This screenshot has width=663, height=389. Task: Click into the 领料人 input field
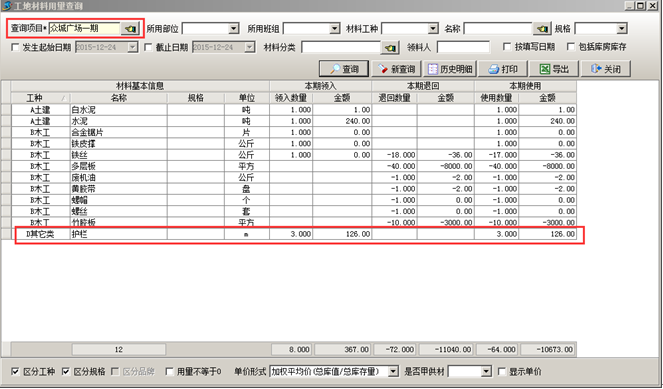pos(463,47)
